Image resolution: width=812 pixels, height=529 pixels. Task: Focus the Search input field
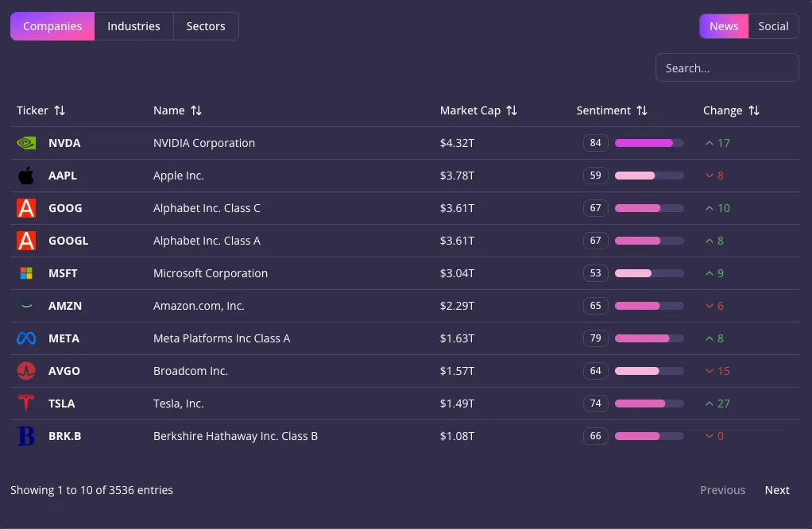coord(726,68)
